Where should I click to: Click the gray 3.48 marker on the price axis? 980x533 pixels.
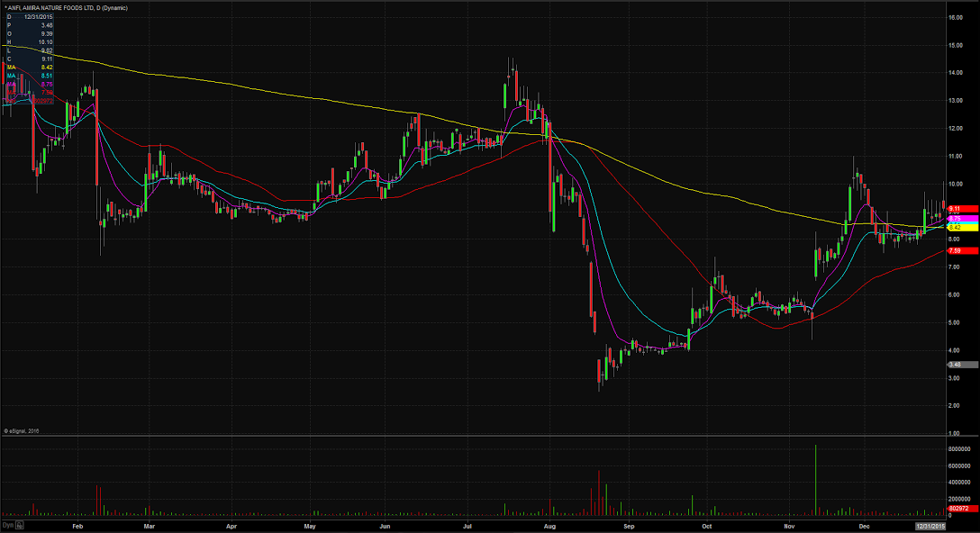[963, 365]
